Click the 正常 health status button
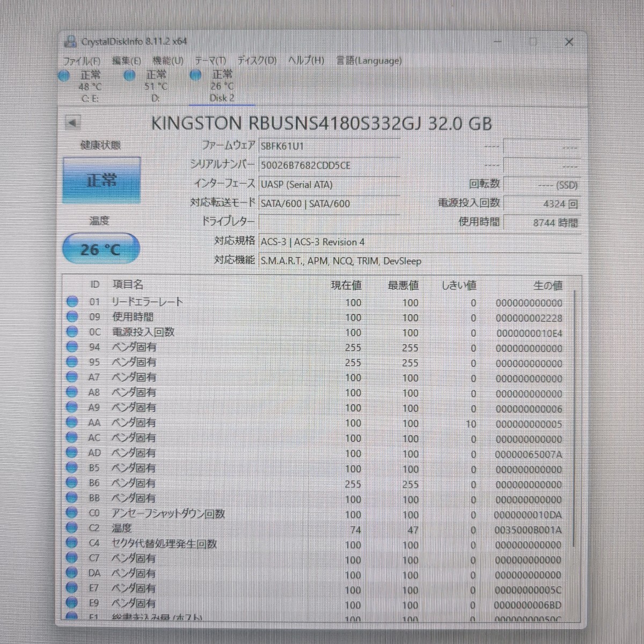 point(102,180)
